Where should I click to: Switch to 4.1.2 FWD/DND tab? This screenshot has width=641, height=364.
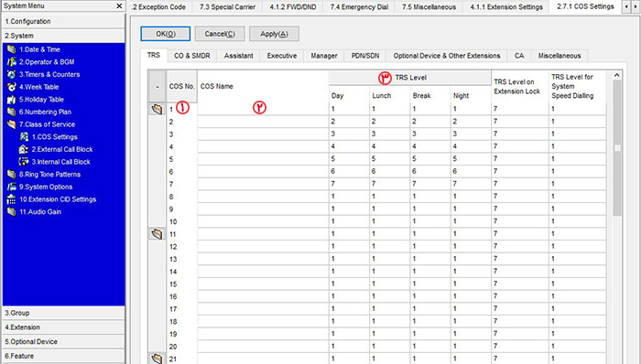click(x=293, y=7)
